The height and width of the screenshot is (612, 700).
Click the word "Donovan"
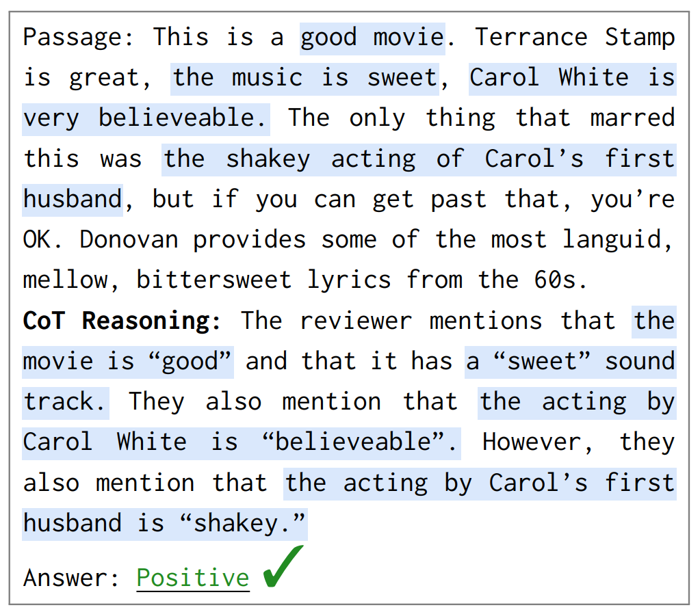point(129,239)
